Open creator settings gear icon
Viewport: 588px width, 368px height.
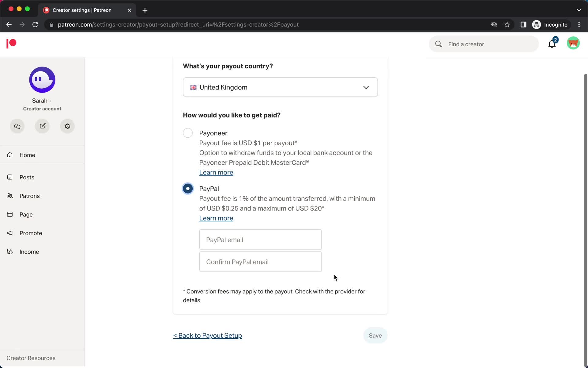click(67, 126)
